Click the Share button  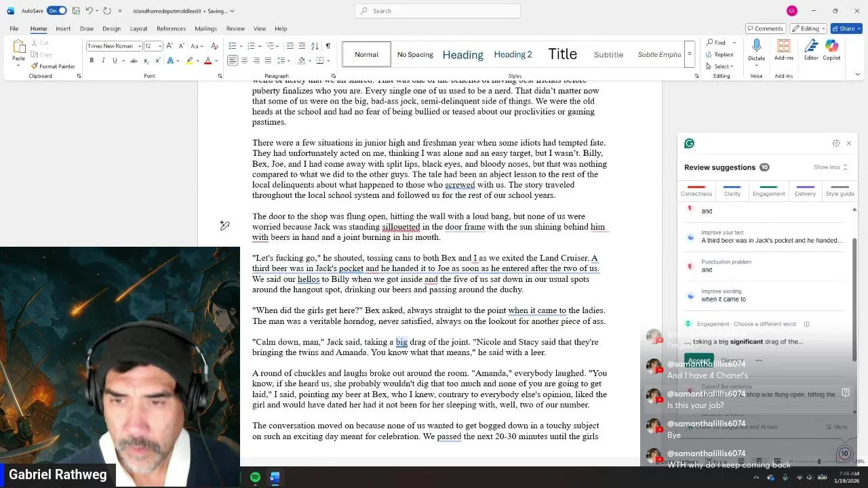pos(846,28)
